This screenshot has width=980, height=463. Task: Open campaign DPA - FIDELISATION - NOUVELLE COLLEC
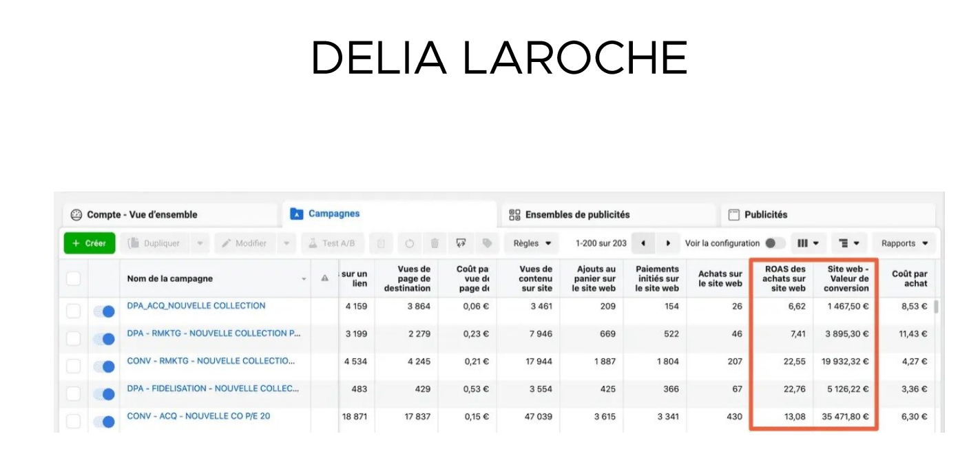(213, 389)
